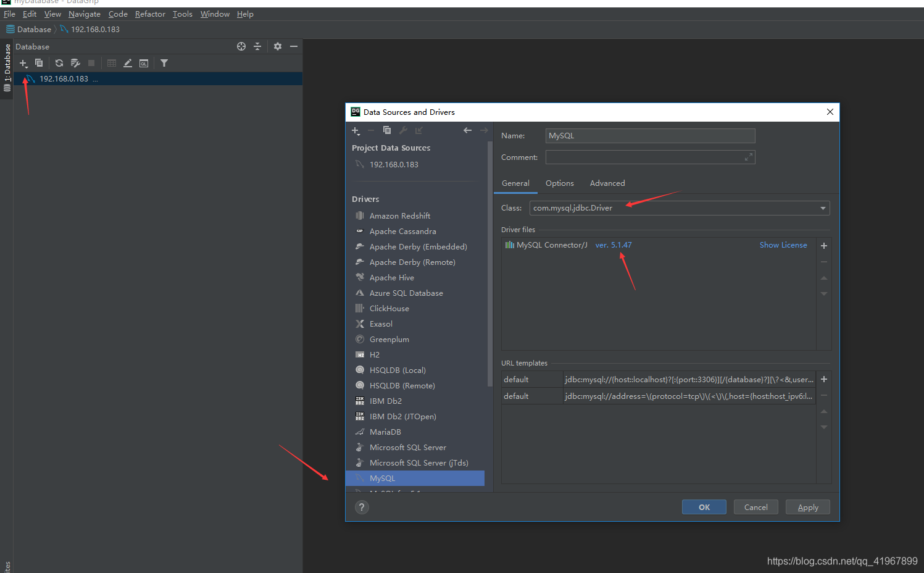924x573 pixels.
Task: Collapse all with the Database header icon
Action: (x=257, y=46)
